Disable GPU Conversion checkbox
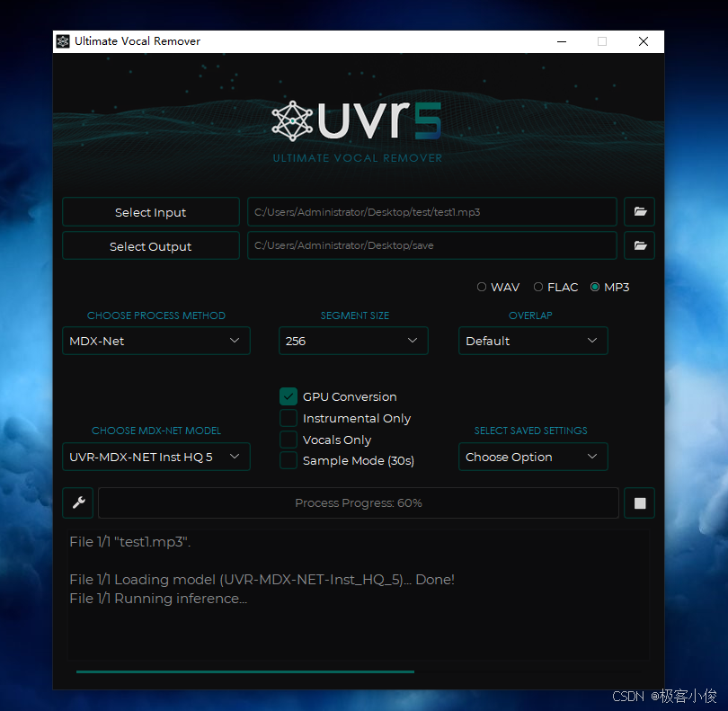 (289, 396)
